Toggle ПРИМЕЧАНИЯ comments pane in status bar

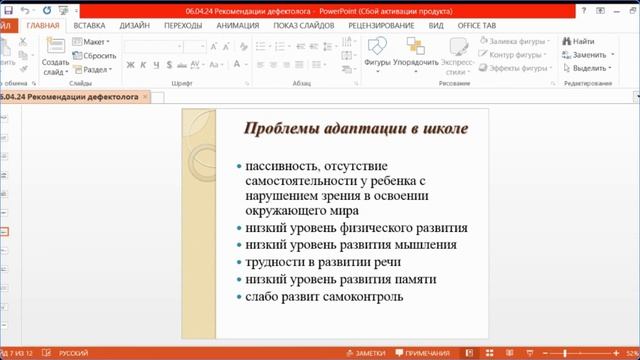pyautogui.click(x=422, y=353)
